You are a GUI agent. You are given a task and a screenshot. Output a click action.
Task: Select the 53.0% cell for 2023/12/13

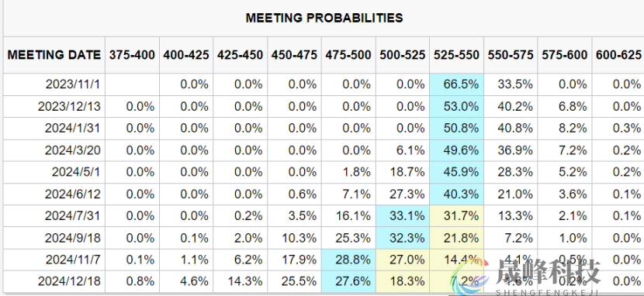tap(457, 107)
